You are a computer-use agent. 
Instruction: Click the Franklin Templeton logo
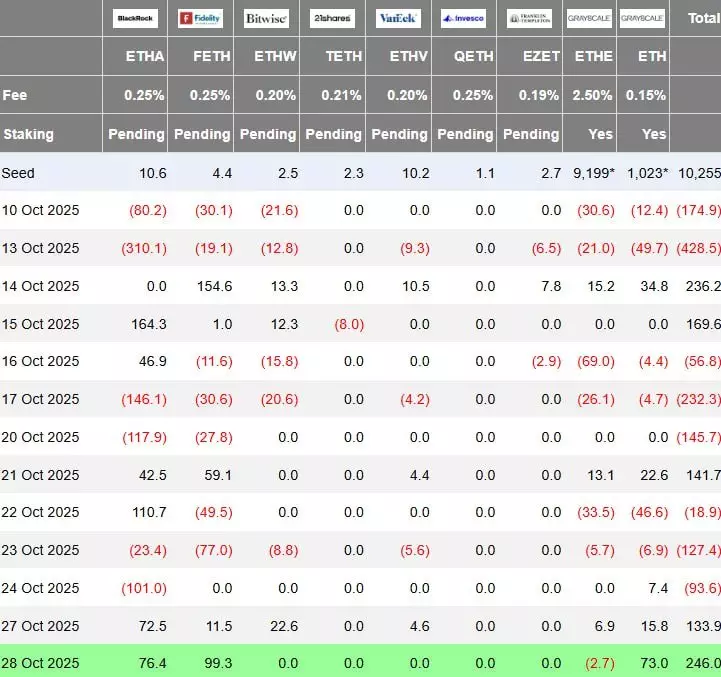(x=528, y=19)
